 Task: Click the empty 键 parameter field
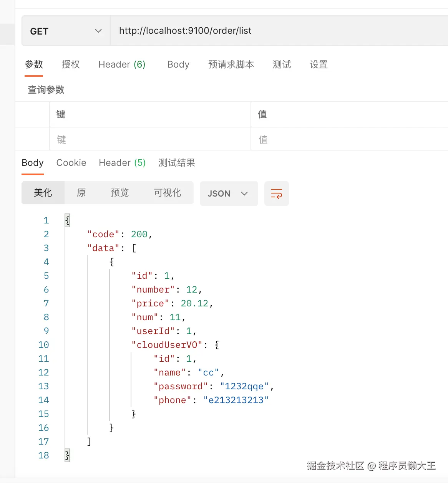click(150, 139)
